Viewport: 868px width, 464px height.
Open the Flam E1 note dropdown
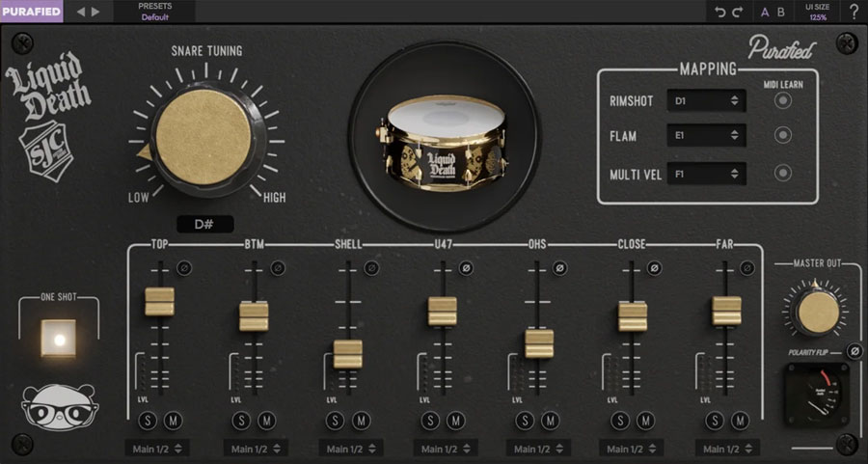(706, 137)
